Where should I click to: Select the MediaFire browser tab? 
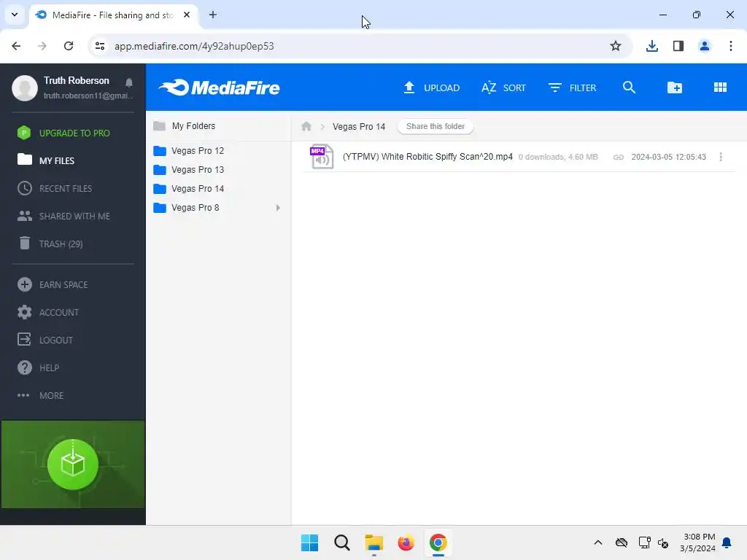pyautogui.click(x=113, y=15)
